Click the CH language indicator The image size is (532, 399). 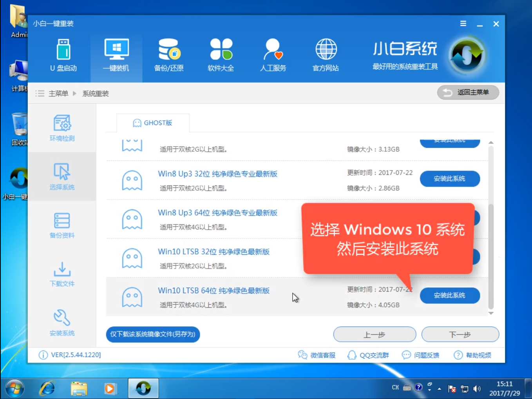pos(395,387)
